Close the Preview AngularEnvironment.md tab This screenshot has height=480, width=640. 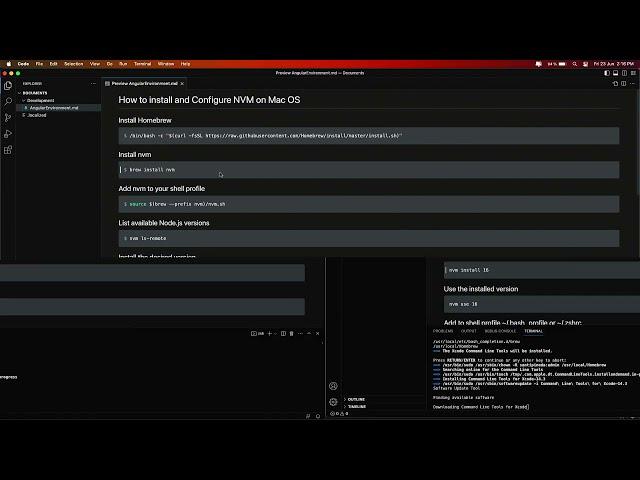(x=182, y=83)
